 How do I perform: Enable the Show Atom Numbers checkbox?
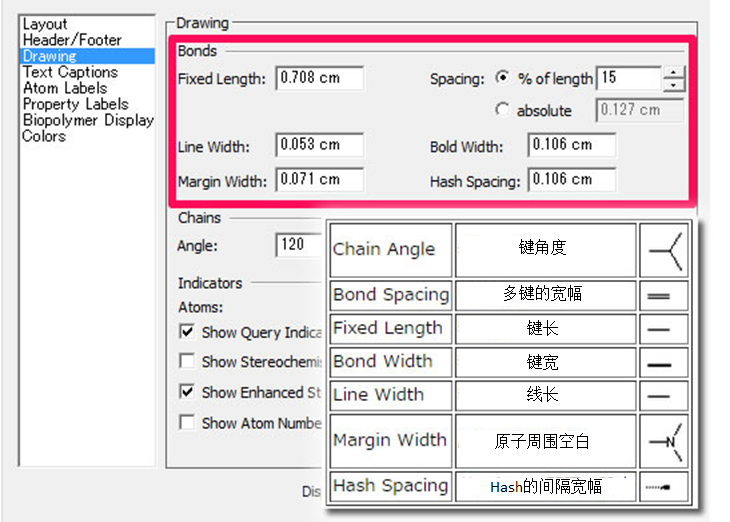187,423
